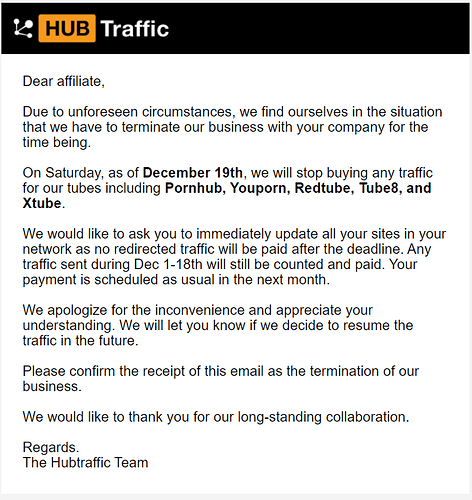Click the 'long-standing collaboration' phrase
The image size is (472, 500).
[323, 417]
